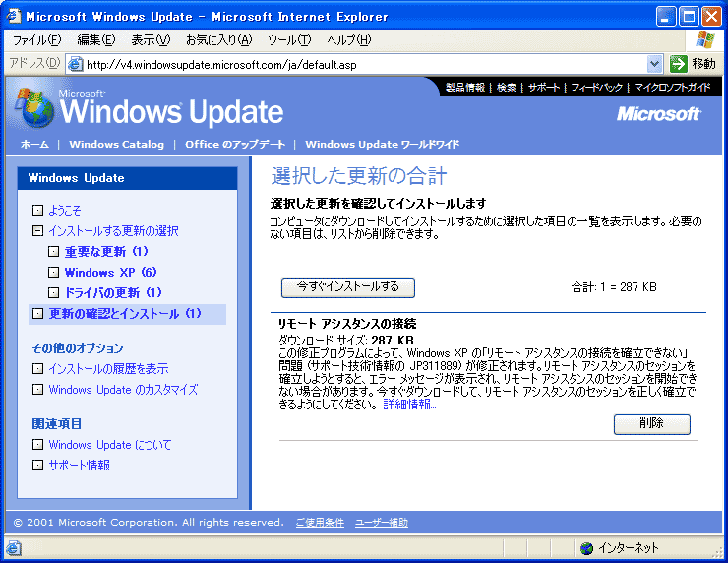Open the 表示(V) menu

click(151, 40)
